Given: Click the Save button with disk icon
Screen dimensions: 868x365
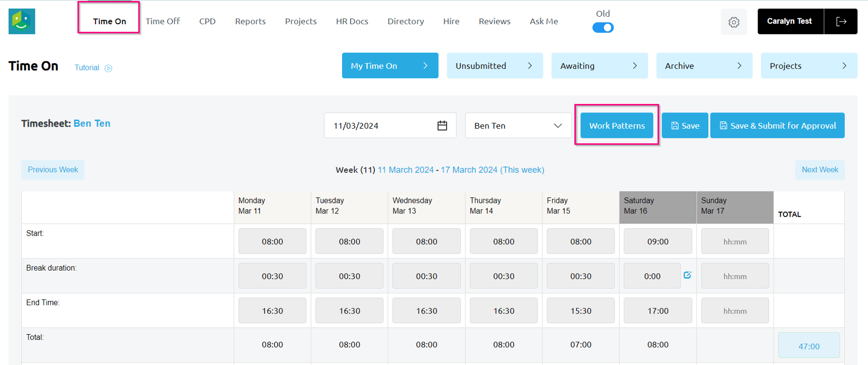Looking at the screenshot, I should pyautogui.click(x=685, y=126).
